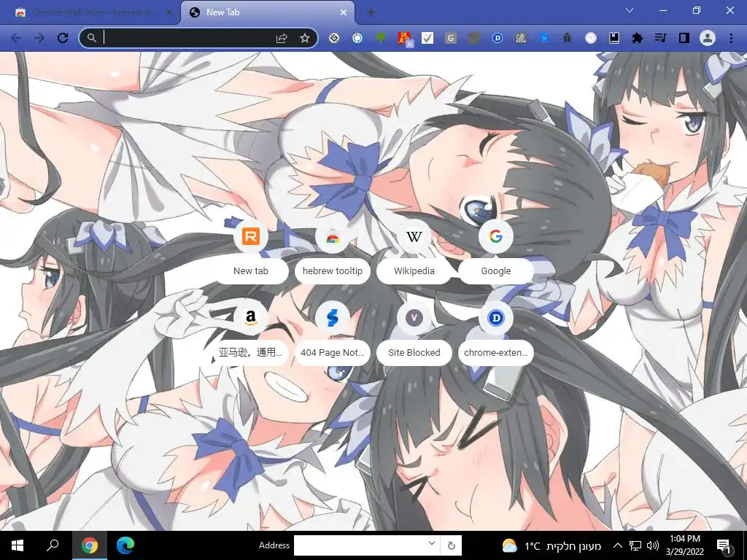Open the blue circled D extension icon

tap(498, 38)
